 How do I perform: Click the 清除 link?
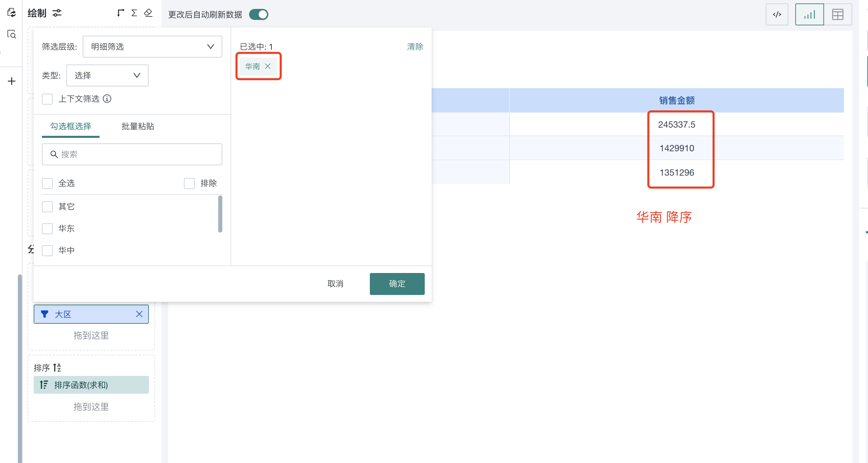415,47
